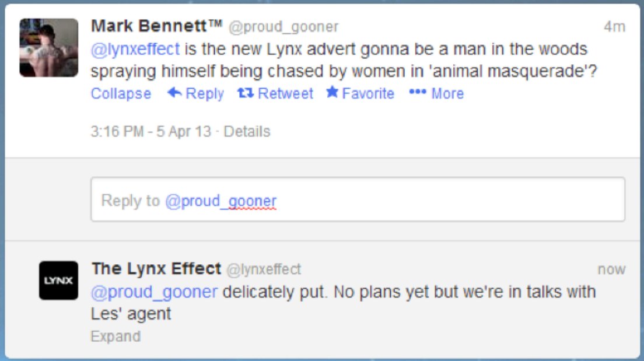Screen dimensions: 644x361
Task: Click the Favorite text button
Action: (x=368, y=93)
